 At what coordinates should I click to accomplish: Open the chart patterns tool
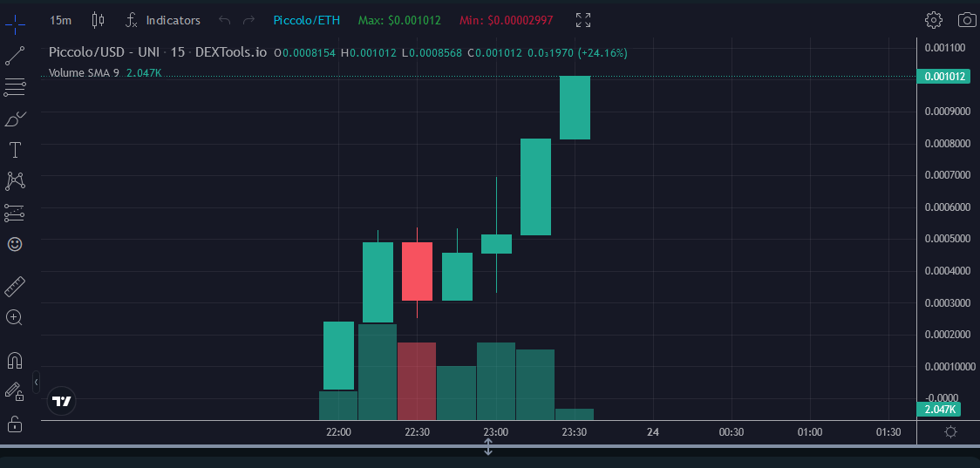pos(15,181)
